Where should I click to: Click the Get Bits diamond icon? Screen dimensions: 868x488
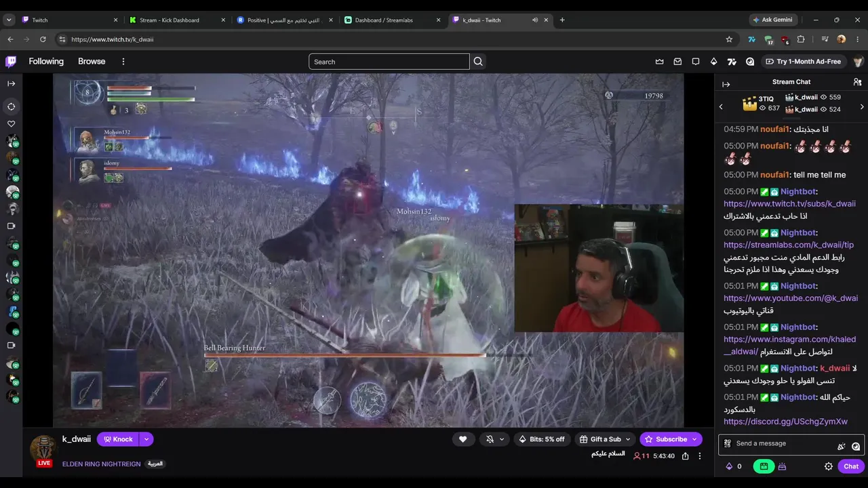click(713, 62)
